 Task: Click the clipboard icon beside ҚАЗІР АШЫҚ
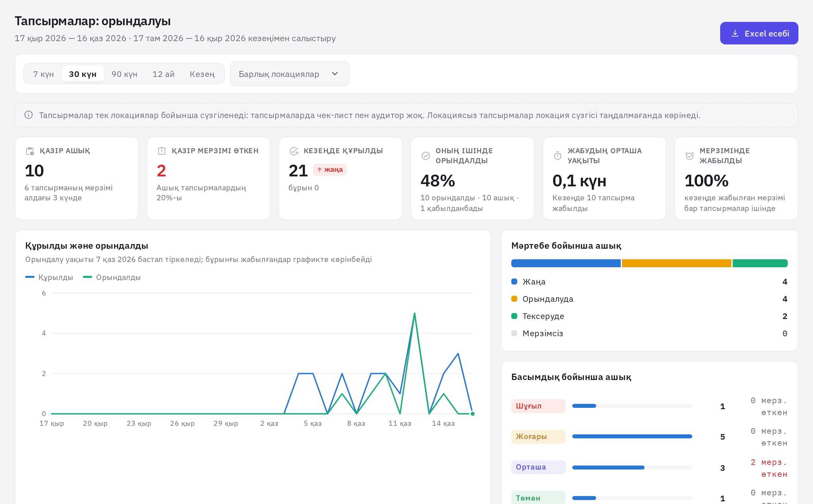30,151
